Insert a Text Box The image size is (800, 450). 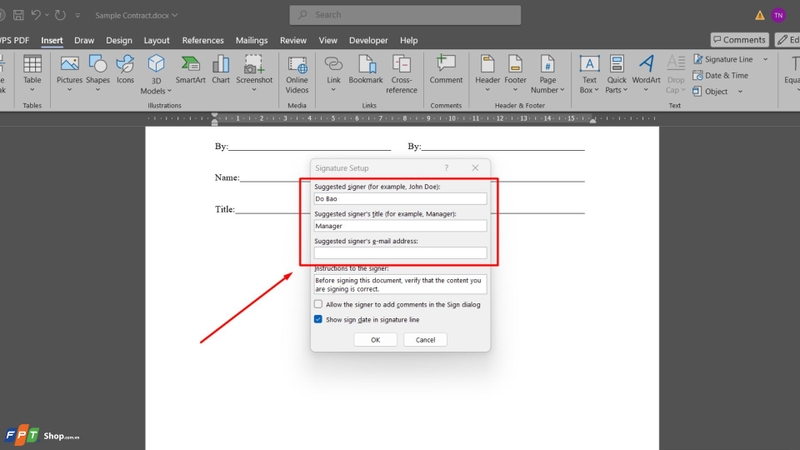[589, 74]
